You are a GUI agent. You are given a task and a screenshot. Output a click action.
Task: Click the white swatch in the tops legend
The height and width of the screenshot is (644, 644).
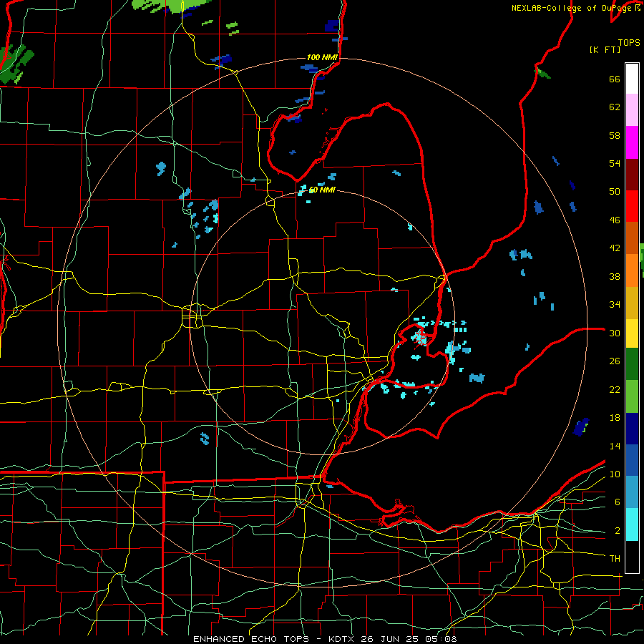point(632,79)
